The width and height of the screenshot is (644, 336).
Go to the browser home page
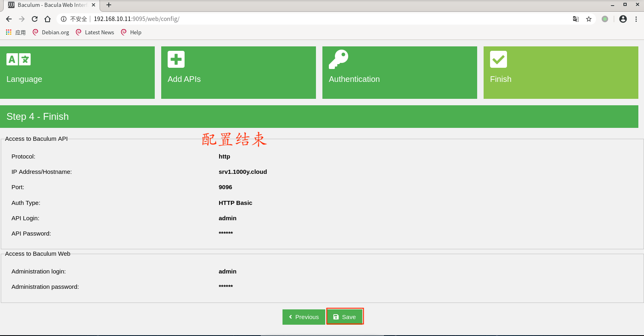[48, 19]
